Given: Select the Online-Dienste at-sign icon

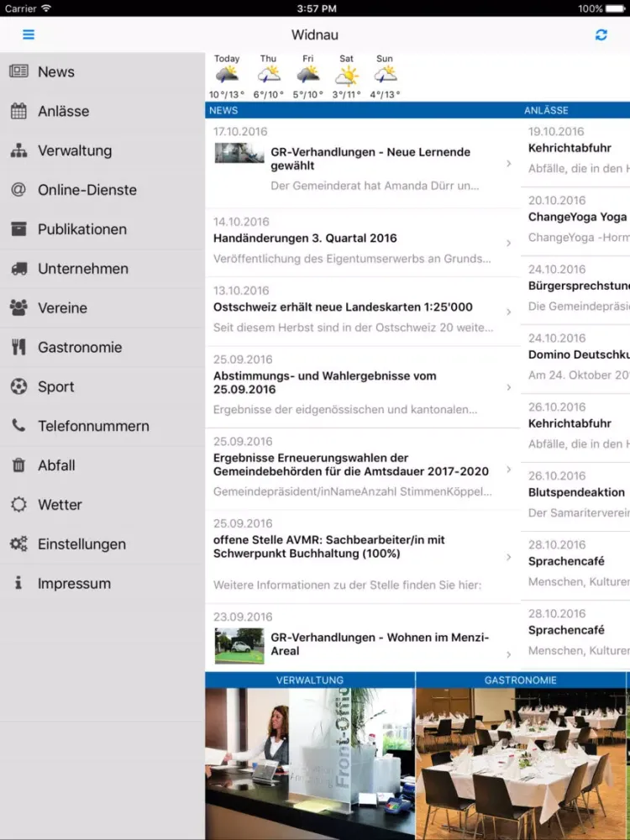Looking at the screenshot, I should point(18,190).
